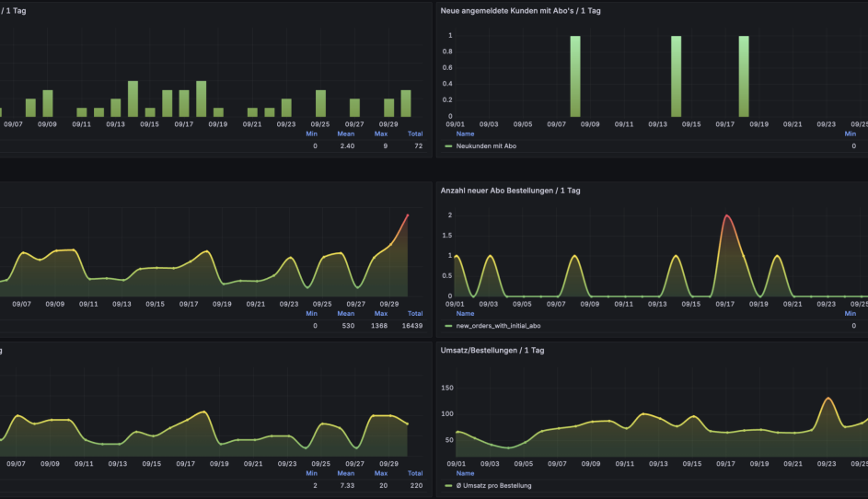Sort by Mean column above value 2.40
Screen dimensions: 868x499
coord(346,133)
